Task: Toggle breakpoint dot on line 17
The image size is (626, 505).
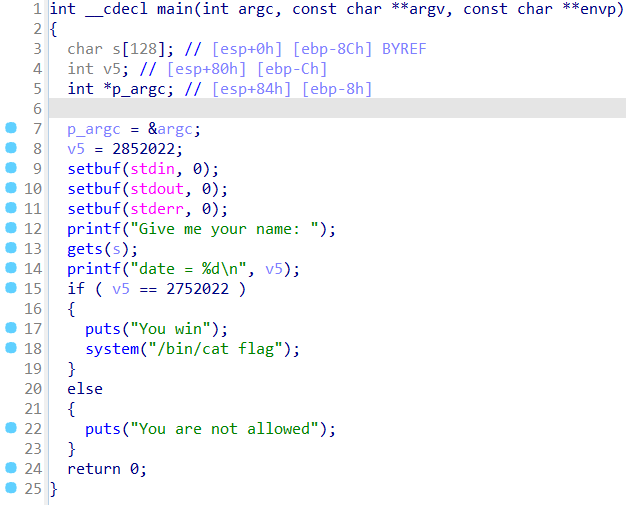Action: coord(11,328)
